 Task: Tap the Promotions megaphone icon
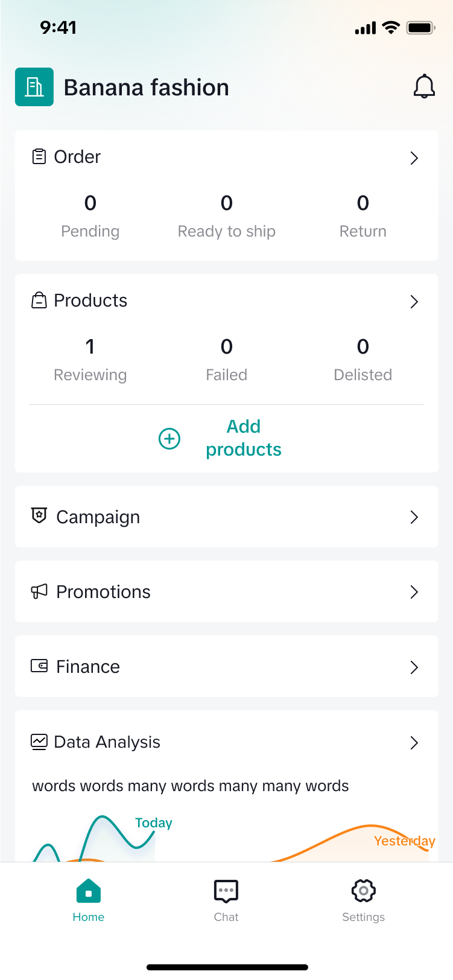[x=39, y=591]
